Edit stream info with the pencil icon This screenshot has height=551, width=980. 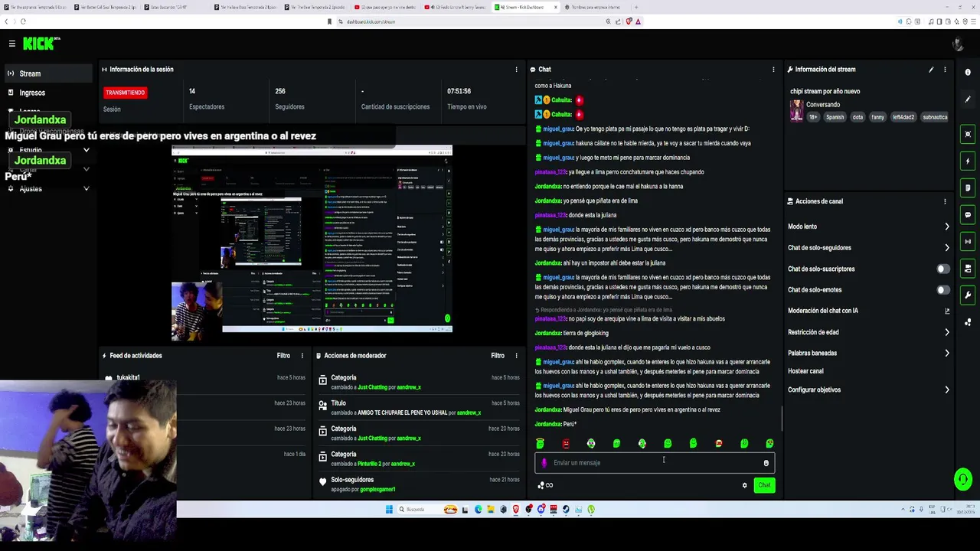pyautogui.click(x=931, y=70)
